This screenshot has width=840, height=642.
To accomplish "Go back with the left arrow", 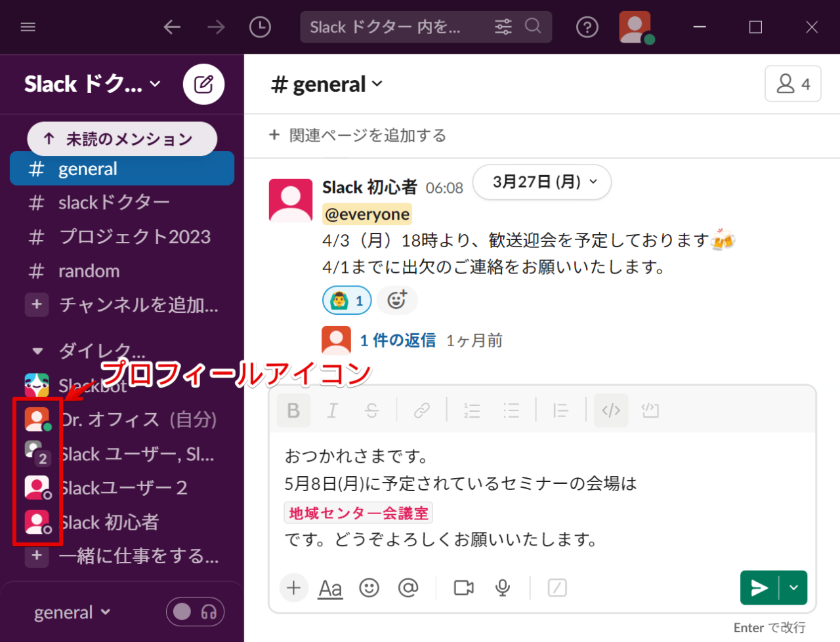I will click(172, 27).
